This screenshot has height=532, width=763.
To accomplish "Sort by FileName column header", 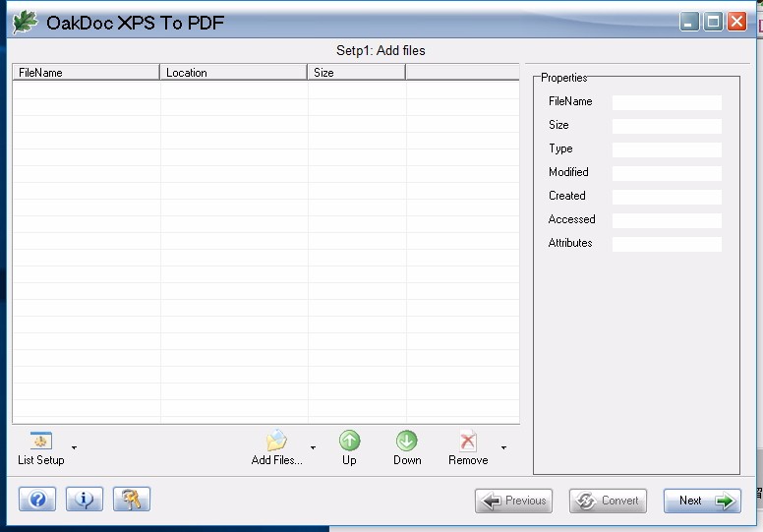I will click(87, 73).
